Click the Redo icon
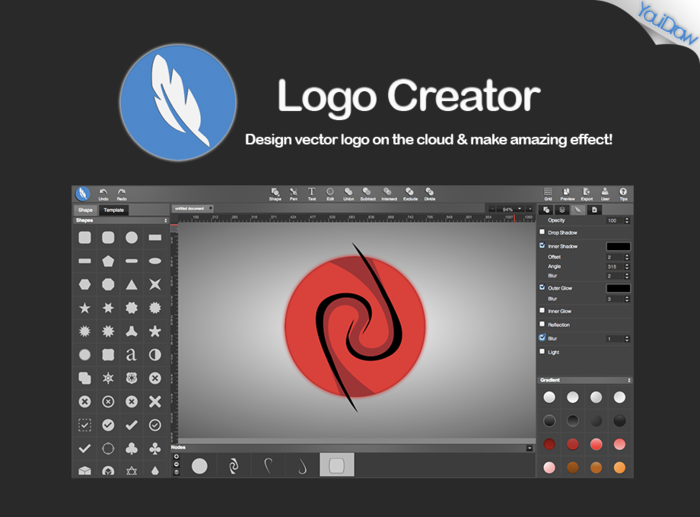Screen dimensions: 700x517 click(x=121, y=193)
